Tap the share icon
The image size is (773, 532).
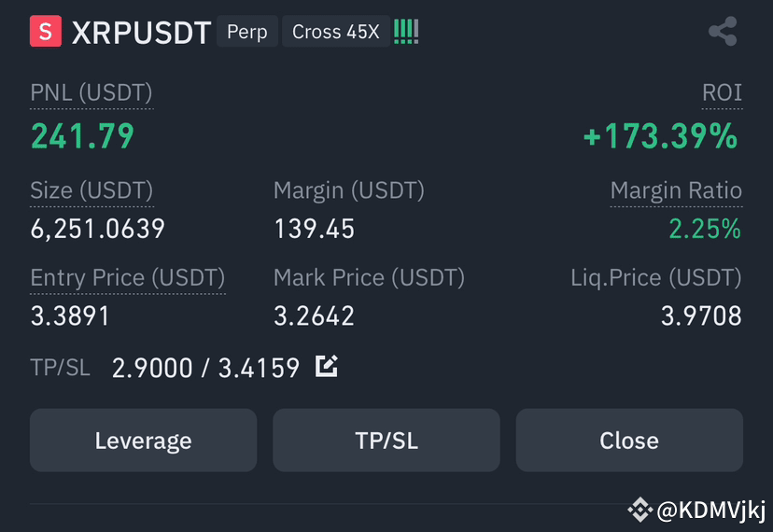pos(723,31)
